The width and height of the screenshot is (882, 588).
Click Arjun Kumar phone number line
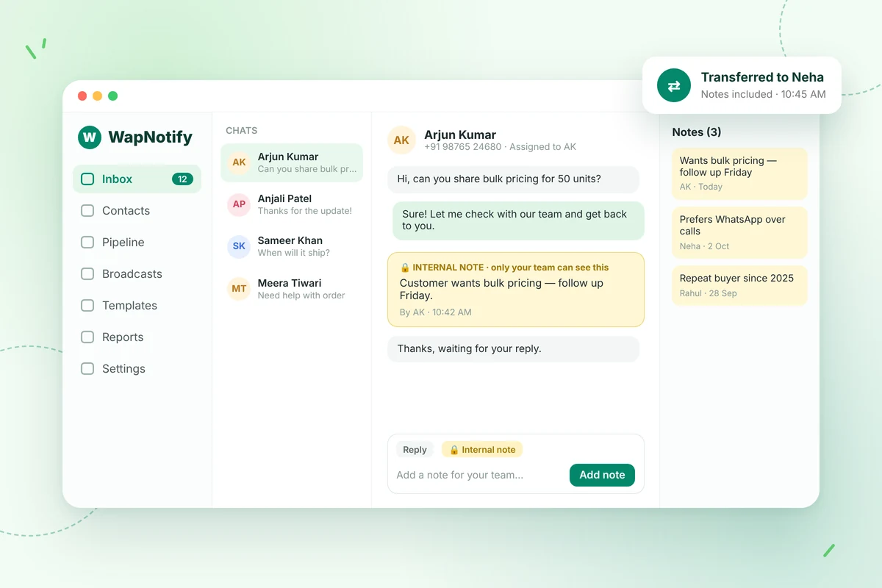pos(500,147)
